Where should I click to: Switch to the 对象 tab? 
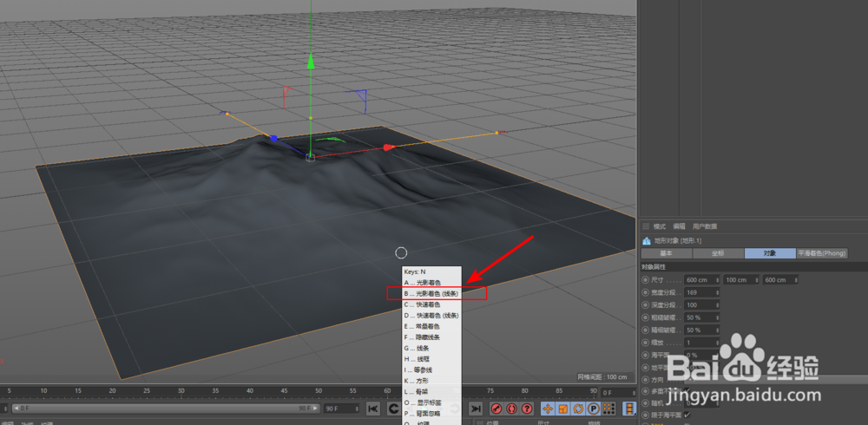tap(769, 253)
